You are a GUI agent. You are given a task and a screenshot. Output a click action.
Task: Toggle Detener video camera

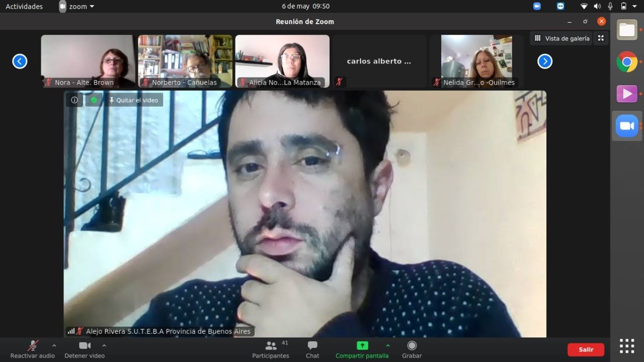(85, 349)
